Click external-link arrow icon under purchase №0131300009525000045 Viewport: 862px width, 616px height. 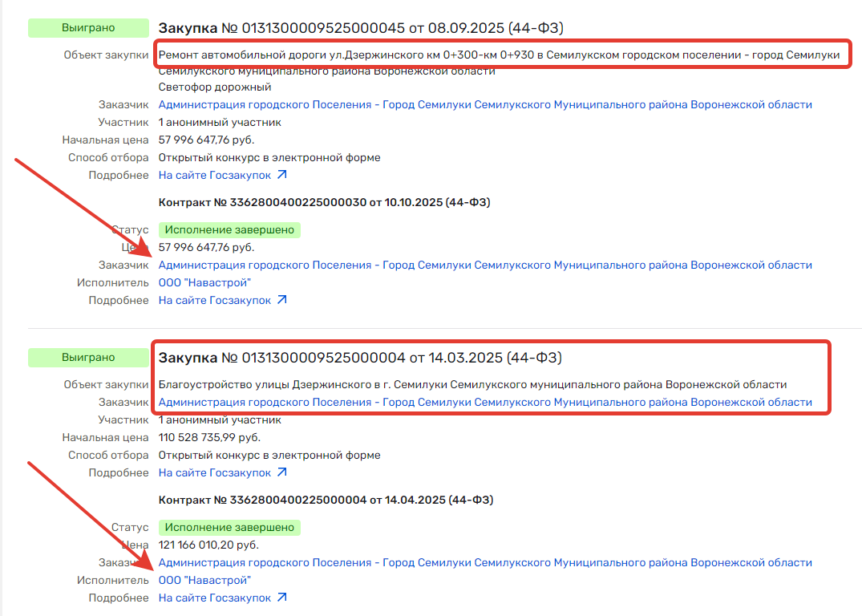281,175
